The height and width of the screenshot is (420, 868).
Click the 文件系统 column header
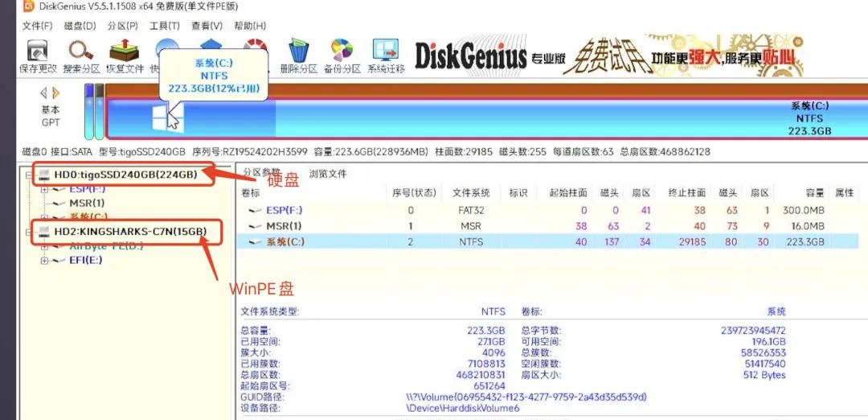[x=471, y=193]
